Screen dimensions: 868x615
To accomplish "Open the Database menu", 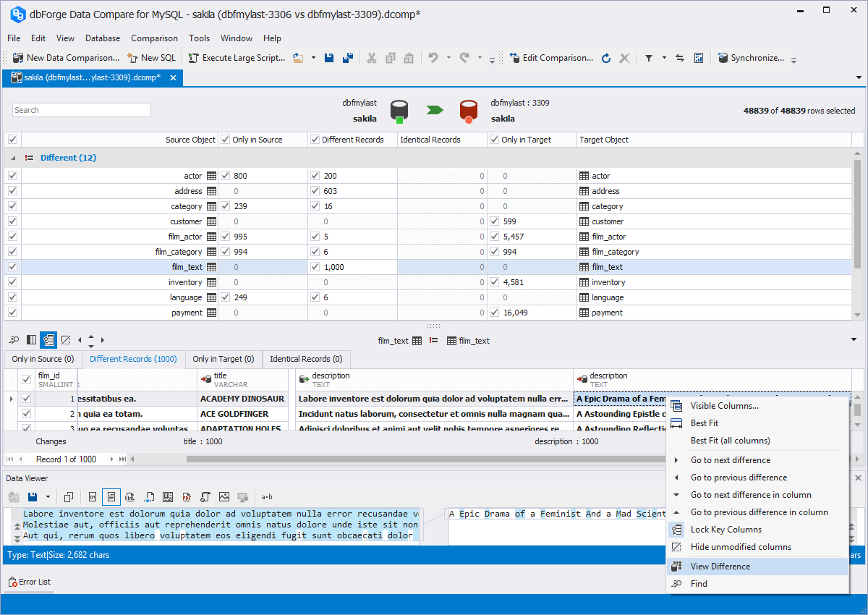I will pos(103,38).
